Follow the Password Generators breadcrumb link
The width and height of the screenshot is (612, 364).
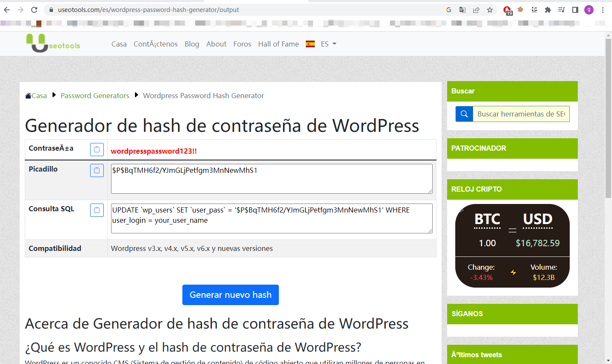click(x=95, y=96)
